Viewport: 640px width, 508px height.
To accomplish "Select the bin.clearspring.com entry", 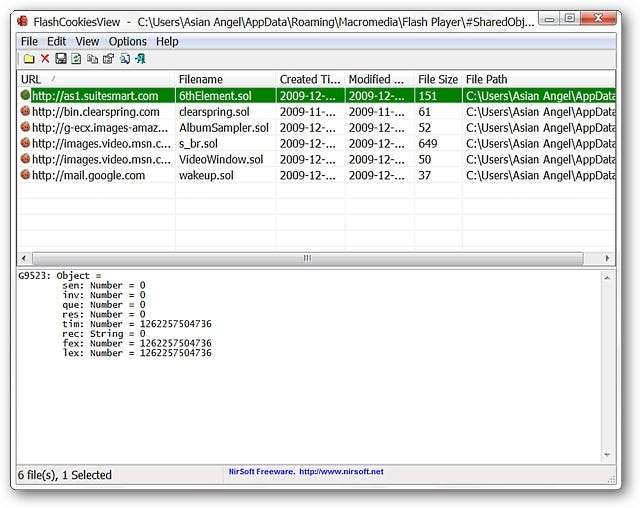I will pyautogui.click(x=94, y=112).
